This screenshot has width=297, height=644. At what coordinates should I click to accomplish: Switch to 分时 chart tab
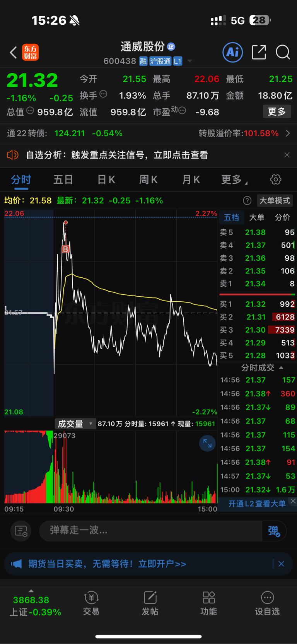(21, 180)
